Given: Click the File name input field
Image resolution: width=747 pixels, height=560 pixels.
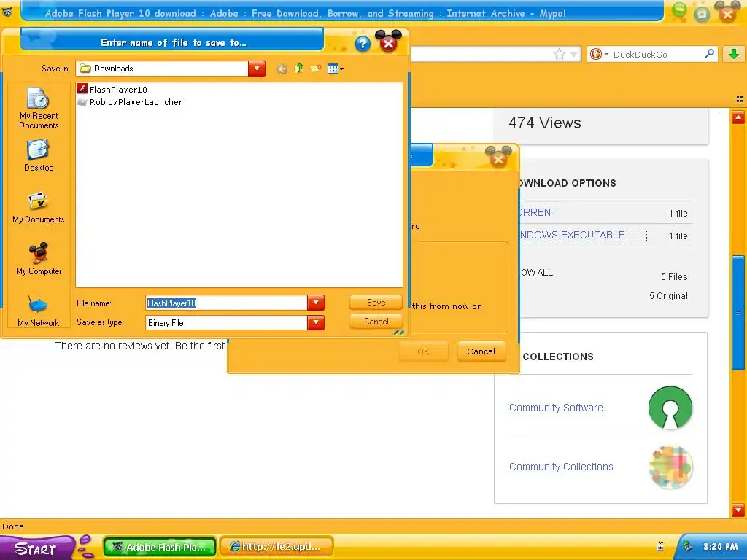Looking at the screenshot, I should pyautogui.click(x=227, y=303).
